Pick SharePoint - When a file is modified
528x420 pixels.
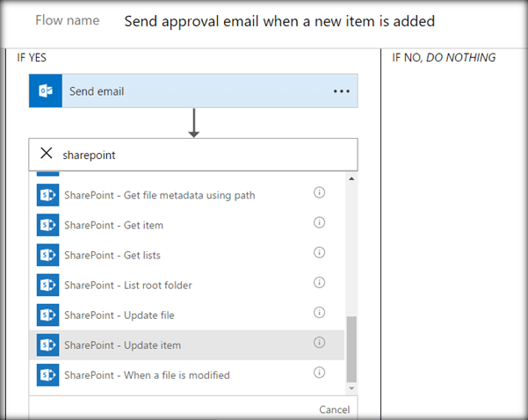click(147, 375)
